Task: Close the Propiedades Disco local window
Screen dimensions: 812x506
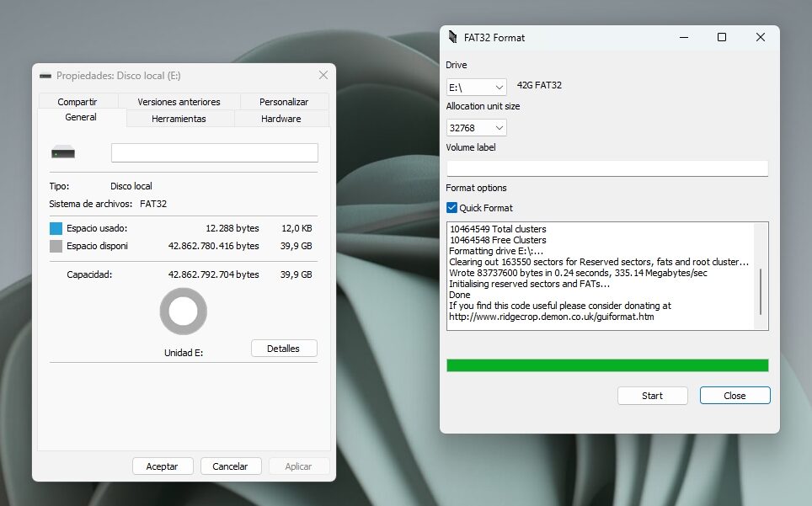Action: (323, 76)
